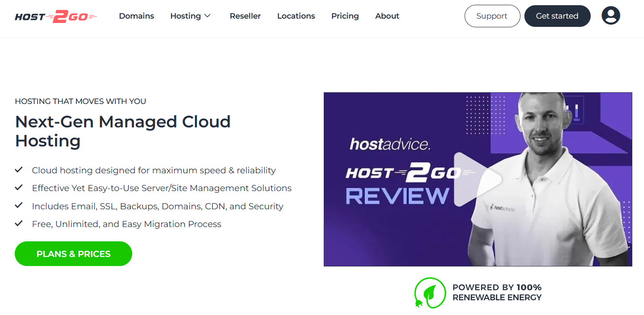The height and width of the screenshot is (315, 644).
Task: Click 'Free, Unlimited, and Easy Migration Process' line
Action: tap(127, 224)
